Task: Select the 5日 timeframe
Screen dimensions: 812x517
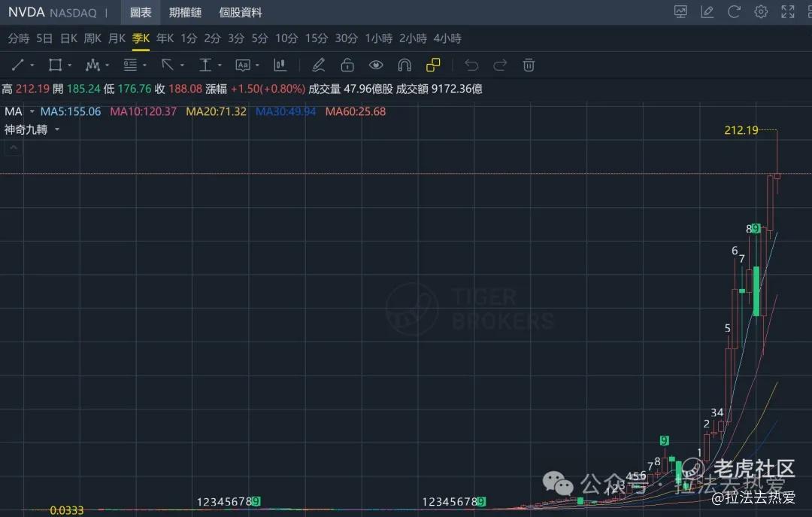Action: pos(44,38)
